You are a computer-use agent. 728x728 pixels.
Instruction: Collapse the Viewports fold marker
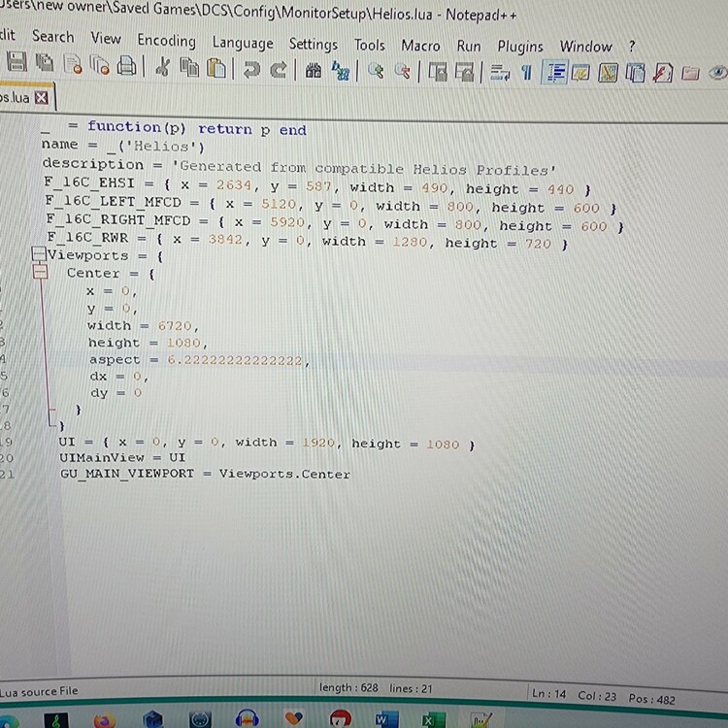[39, 253]
